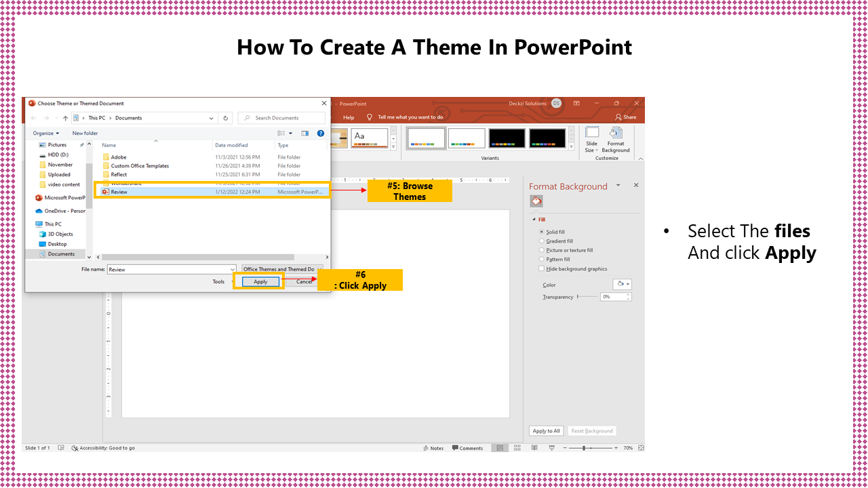Click the Apply to All button

coord(546,431)
